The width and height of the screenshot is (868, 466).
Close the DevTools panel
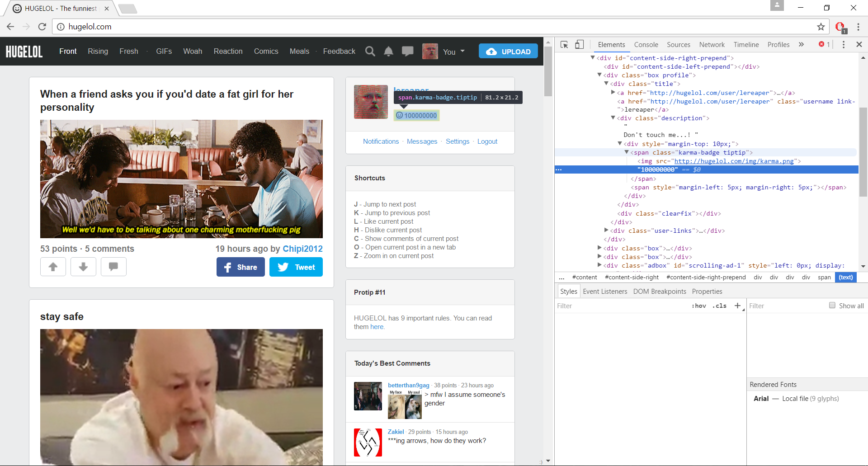pos(859,44)
